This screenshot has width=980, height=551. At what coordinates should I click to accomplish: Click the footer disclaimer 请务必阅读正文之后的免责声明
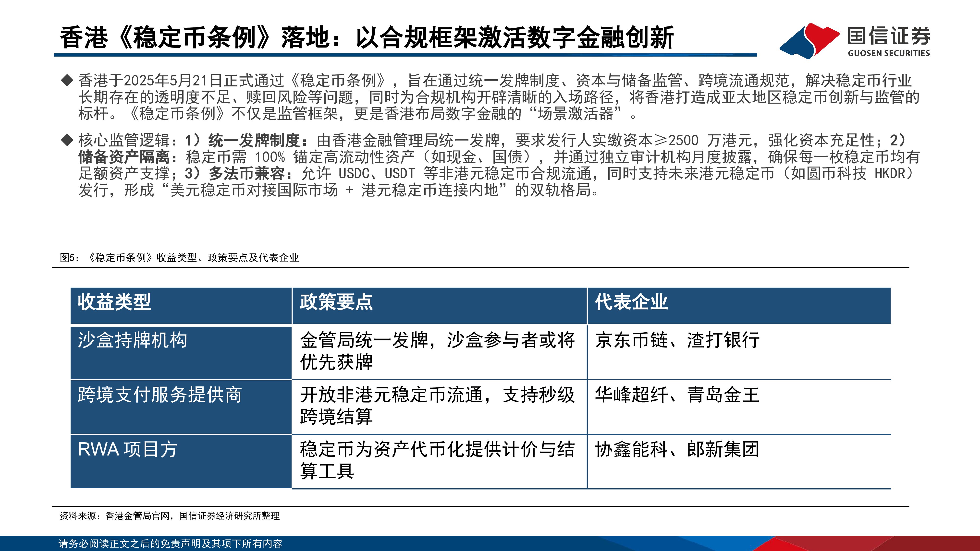pyautogui.click(x=170, y=543)
